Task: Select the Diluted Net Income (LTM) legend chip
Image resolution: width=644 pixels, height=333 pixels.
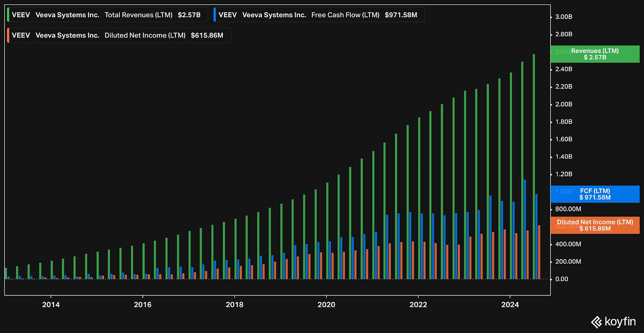Action: (119, 35)
